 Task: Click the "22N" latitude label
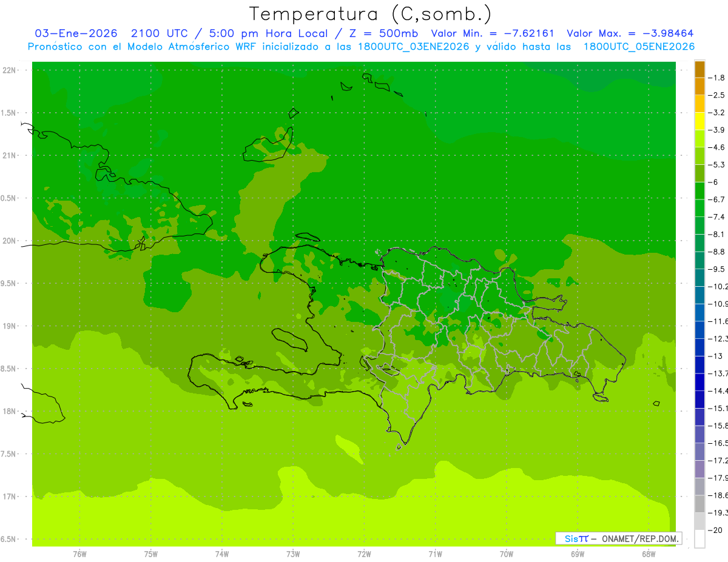tap(10, 70)
